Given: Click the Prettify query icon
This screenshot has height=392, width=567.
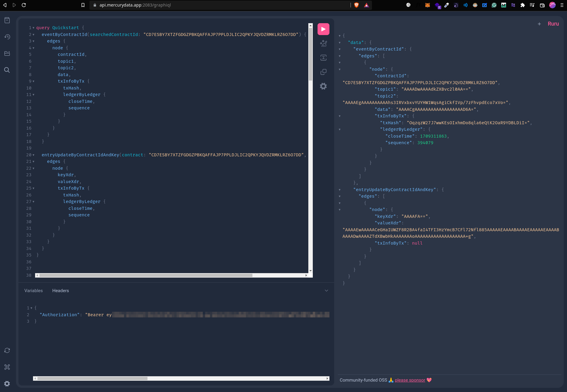Looking at the screenshot, I should pos(323,44).
